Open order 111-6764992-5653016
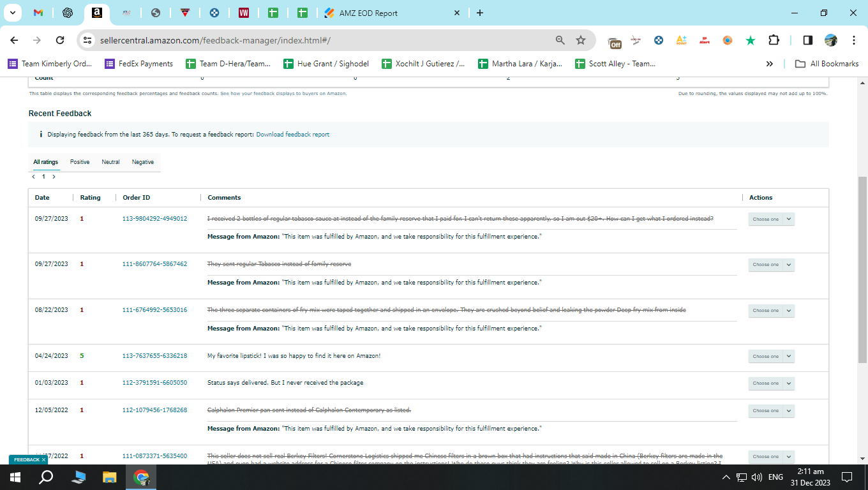868x490 pixels. coord(154,310)
